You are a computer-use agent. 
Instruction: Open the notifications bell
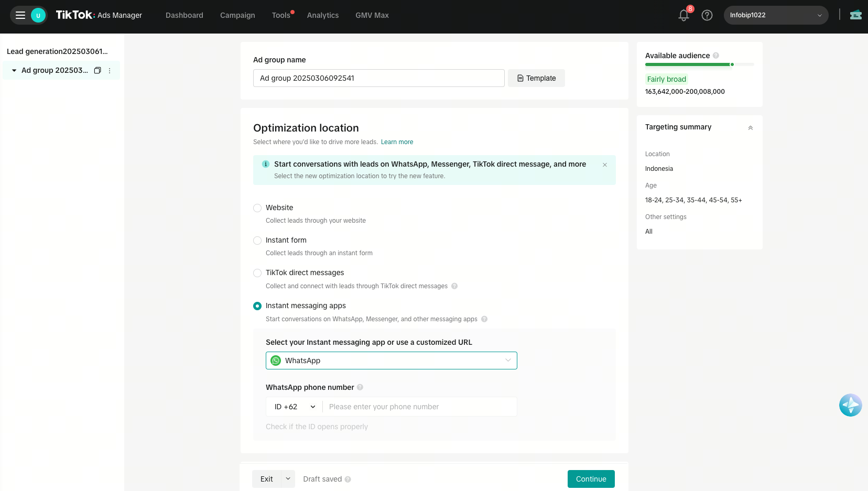pos(683,15)
